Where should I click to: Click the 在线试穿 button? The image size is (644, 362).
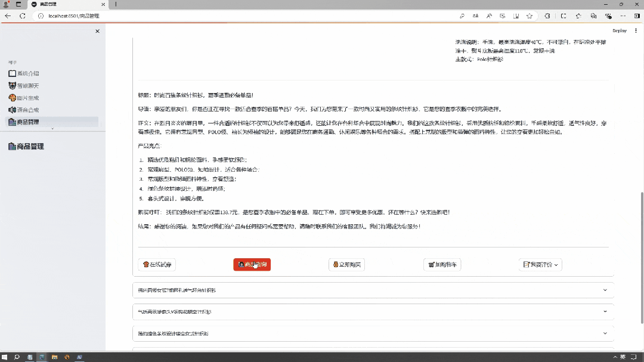coord(157,265)
